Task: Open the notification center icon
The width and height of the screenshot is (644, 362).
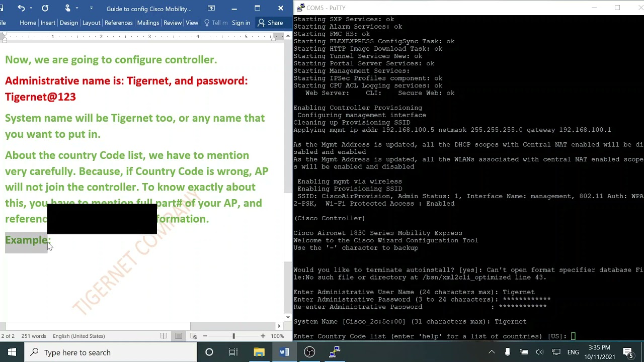Action: click(x=628, y=352)
